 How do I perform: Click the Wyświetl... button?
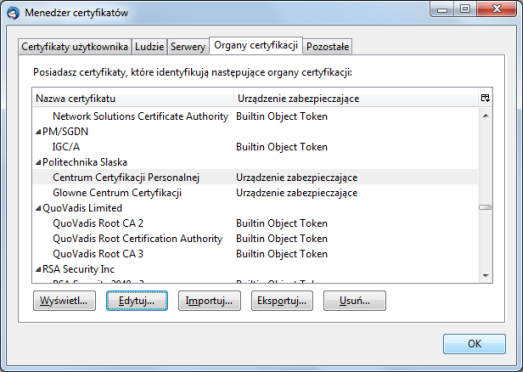(x=64, y=301)
